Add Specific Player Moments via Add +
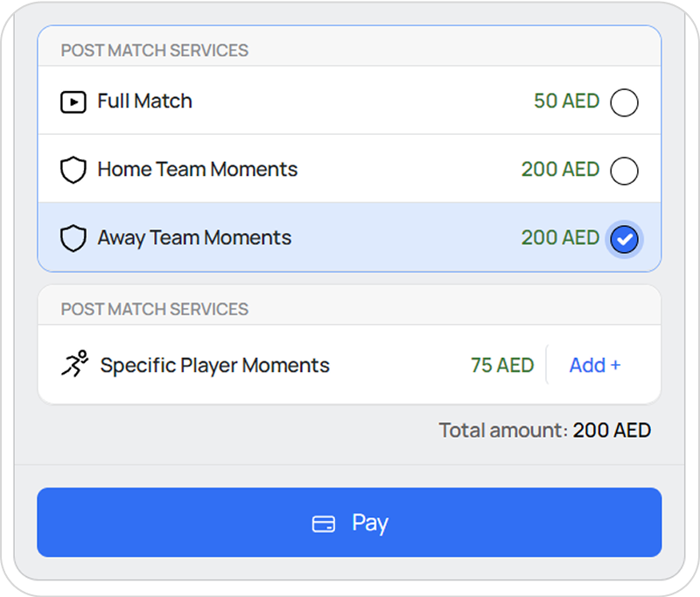700x597 pixels. [595, 365]
